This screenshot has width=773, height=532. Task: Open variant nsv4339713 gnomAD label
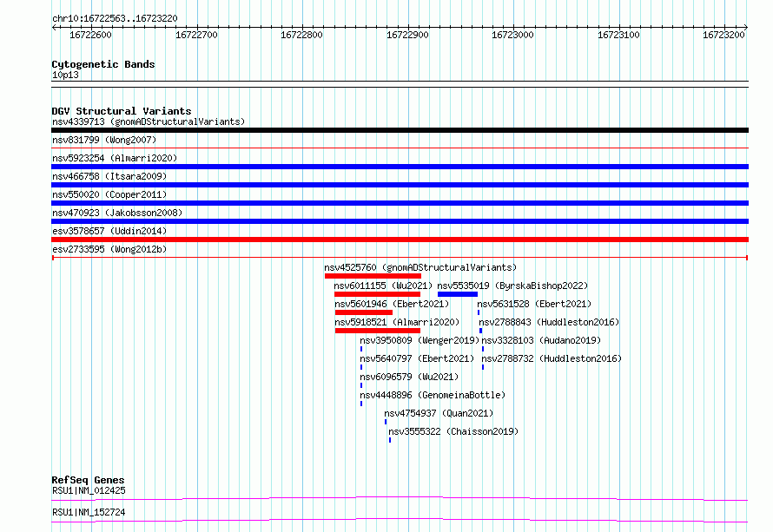pyautogui.click(x=149, y=122)
